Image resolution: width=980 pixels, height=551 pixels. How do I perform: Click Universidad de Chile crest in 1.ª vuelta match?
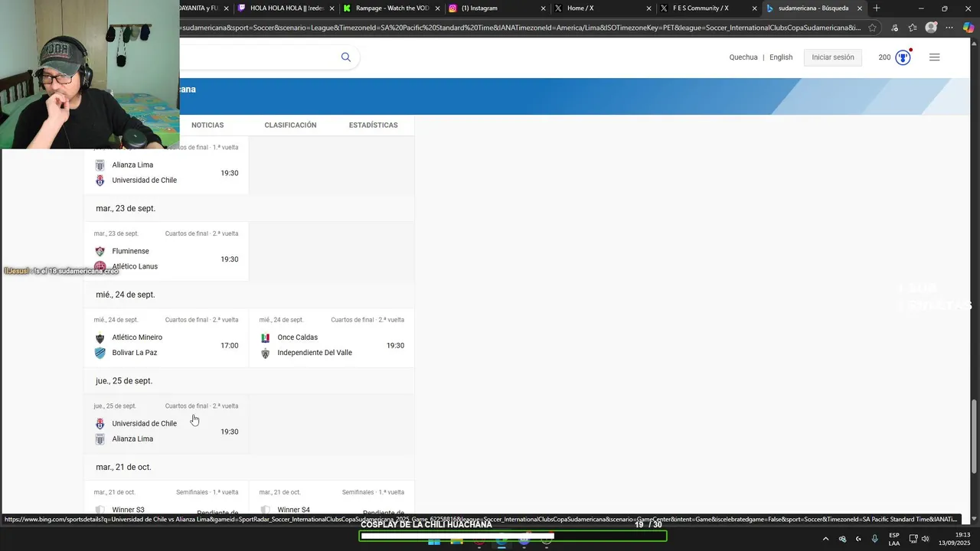[x=100, y=181]
